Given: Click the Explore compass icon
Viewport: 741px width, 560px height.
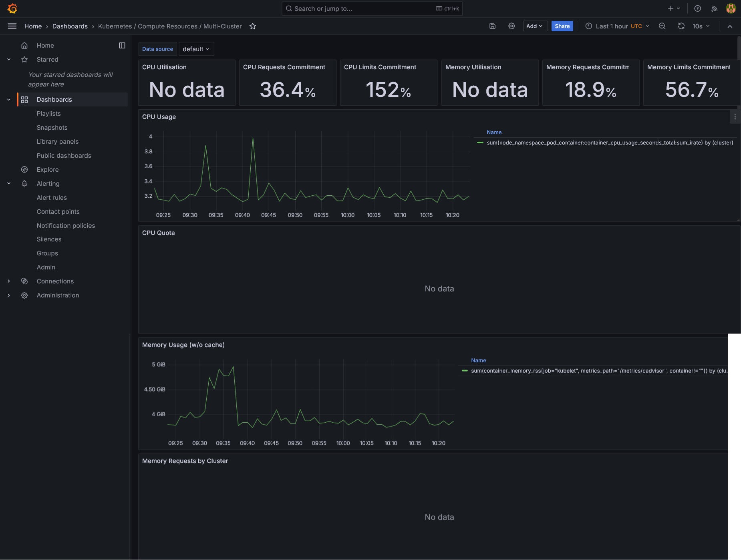Looking at the screenshot, I should (24, 170).
